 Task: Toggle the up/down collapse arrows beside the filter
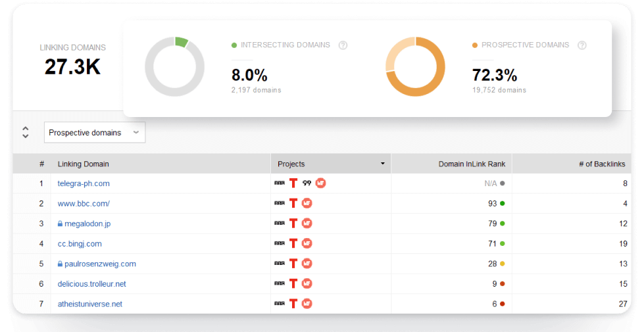(26, 132)
